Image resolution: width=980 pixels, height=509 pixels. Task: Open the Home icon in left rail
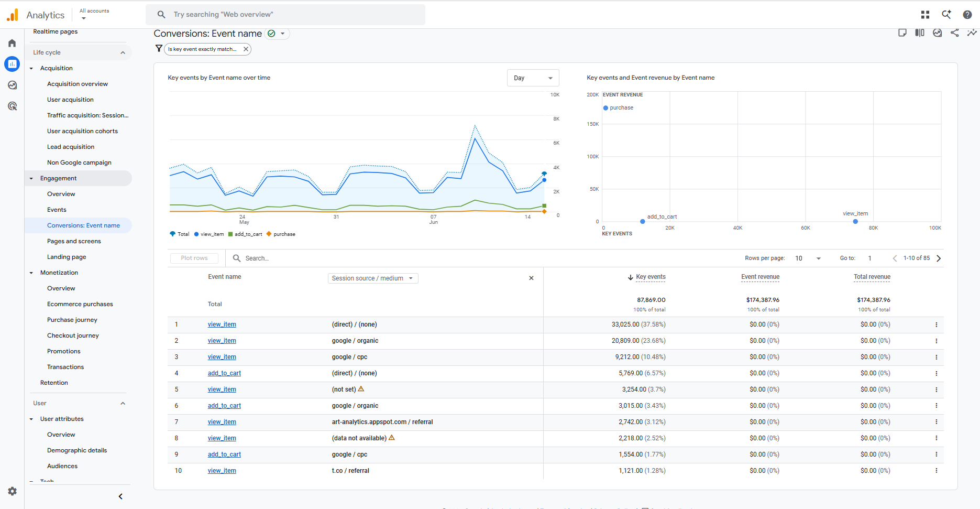pos(12,43)
